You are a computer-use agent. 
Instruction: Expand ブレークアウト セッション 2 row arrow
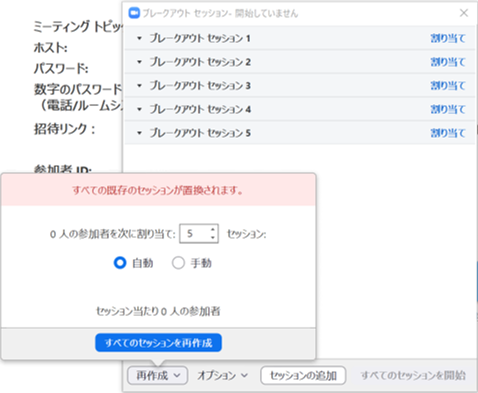click(x=139, y=62)
